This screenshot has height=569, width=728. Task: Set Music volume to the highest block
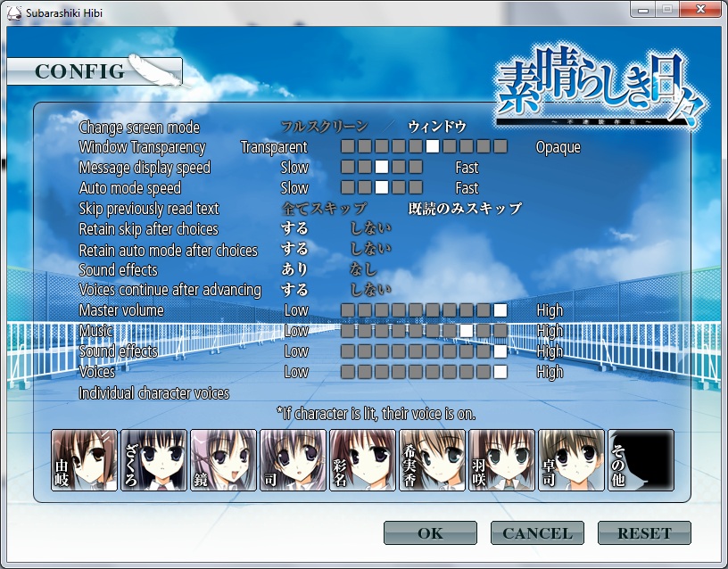click(500, 331)
